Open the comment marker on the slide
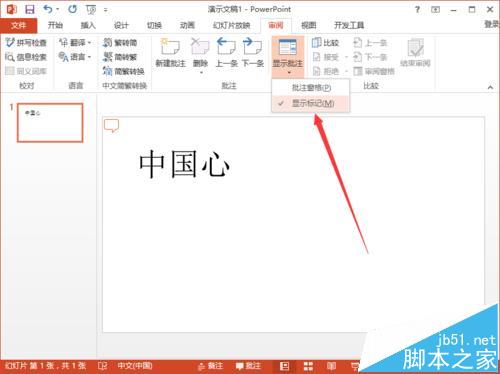500x374 pixels. pyautogui.click(x=111, y=126)
